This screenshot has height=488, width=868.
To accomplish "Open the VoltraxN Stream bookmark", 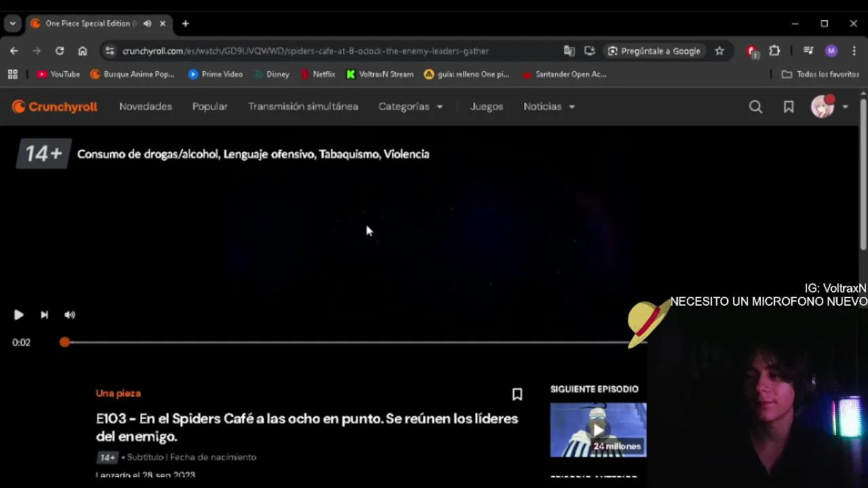I will [x=380, y=75].
